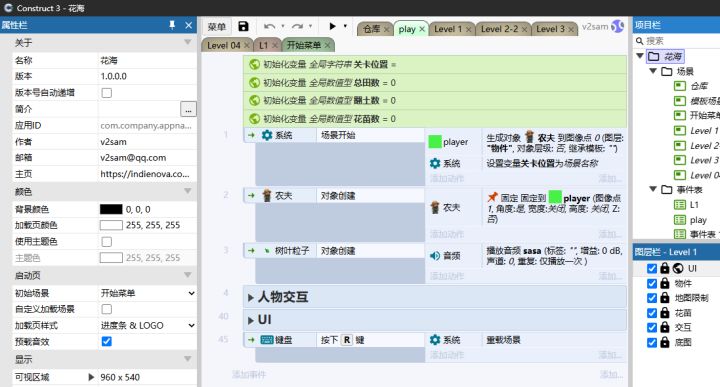Image resolution: width=720 pixels, height=387 pixels.
Task: Collapse the 颜色 properties section
Action: click(188, 191)
